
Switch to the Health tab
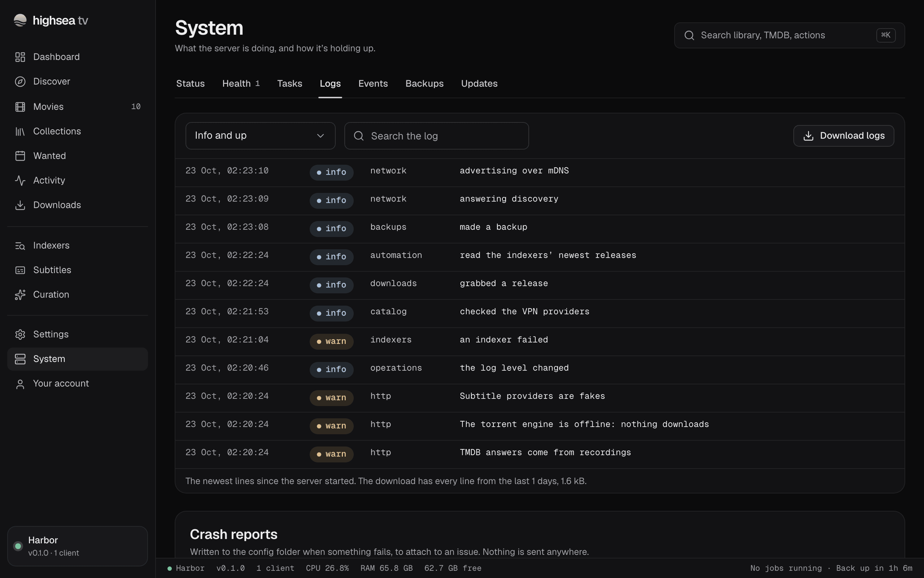click(x=241, y=83)
